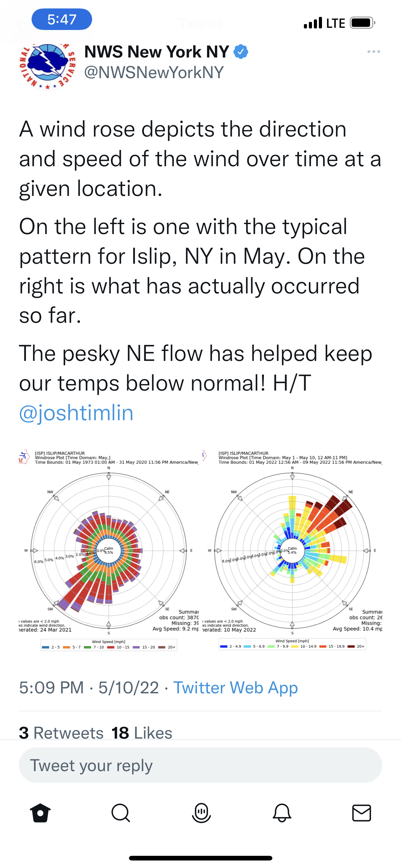Tap the NWS New York profile avatar
The width and height of the screenshot is (401, 868).
coord(47,67)
